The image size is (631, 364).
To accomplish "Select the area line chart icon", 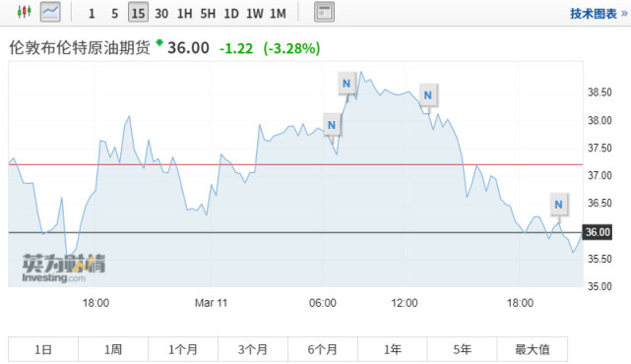I will (x=50, y=12).
